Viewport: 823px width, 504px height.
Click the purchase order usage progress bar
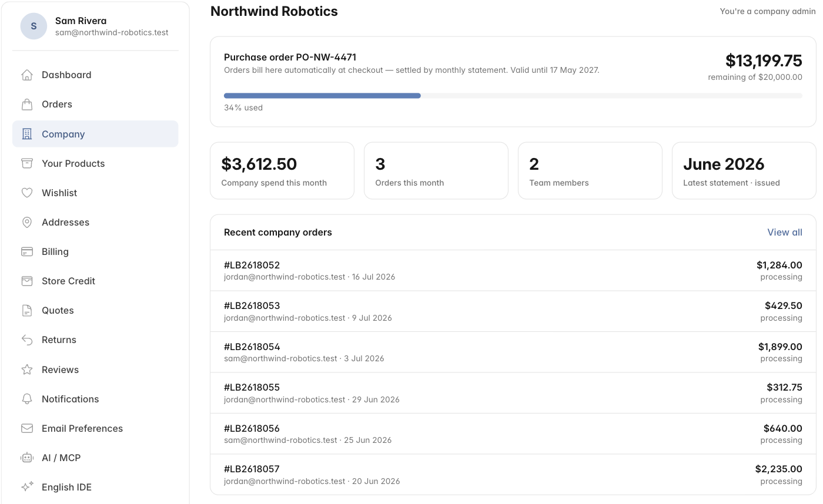click(x=513, y=96)
